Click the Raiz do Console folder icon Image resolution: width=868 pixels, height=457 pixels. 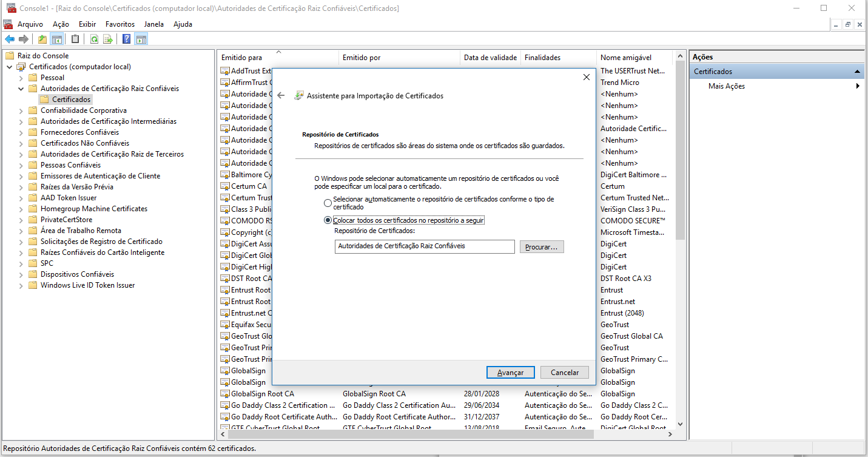(x=10, y=56)
